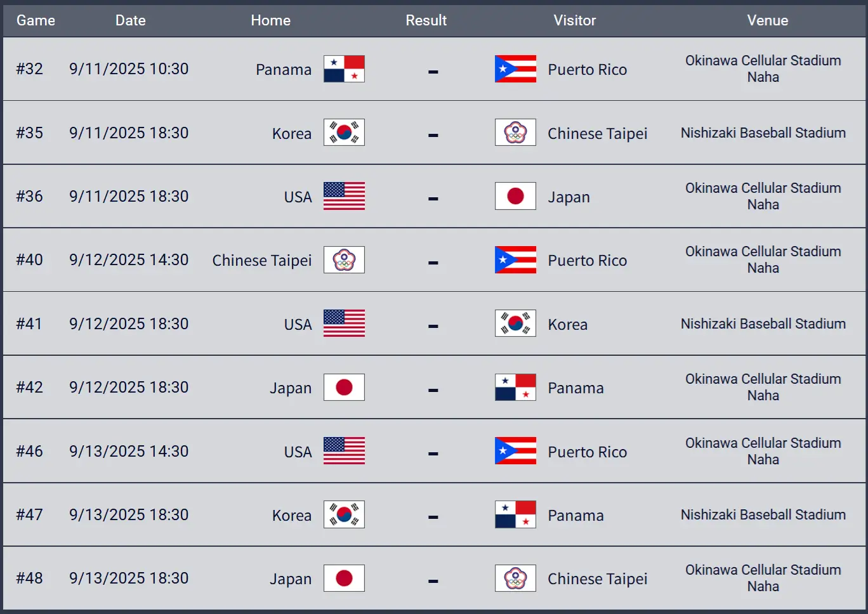Click the Venue column header

(768, 20)
